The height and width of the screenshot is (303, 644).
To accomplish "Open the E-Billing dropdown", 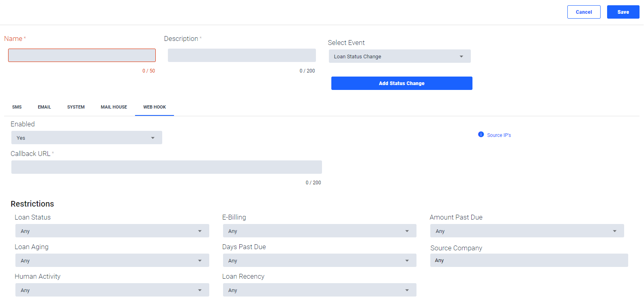I will coord(320,231).
